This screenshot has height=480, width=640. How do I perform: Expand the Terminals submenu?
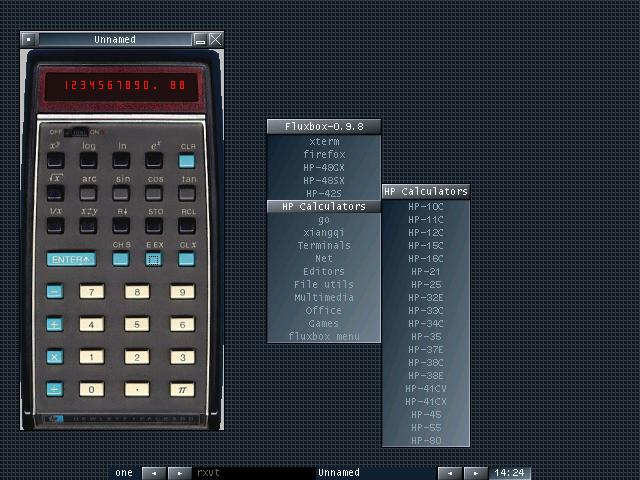click(x=324, y=245)
